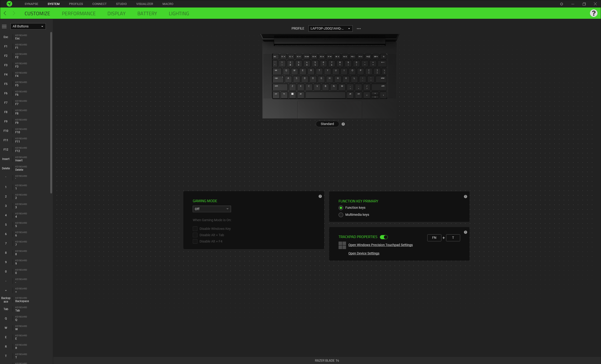
Task: Click Gaming Mode info icon
Action: tap(320, 196)
